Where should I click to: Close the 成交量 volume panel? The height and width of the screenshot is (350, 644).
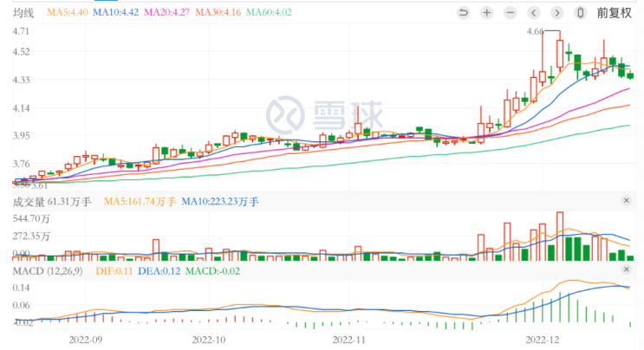pyautogui.click(x=626, y=201)
